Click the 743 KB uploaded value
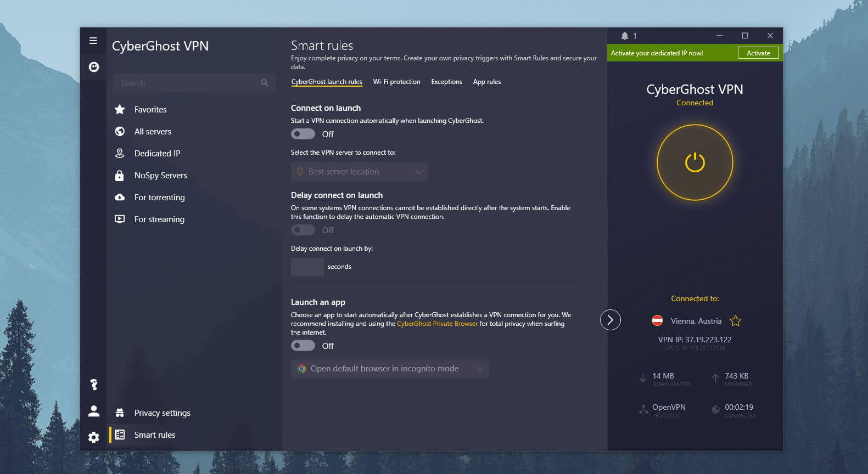The image size is (868, 474). 736,376
